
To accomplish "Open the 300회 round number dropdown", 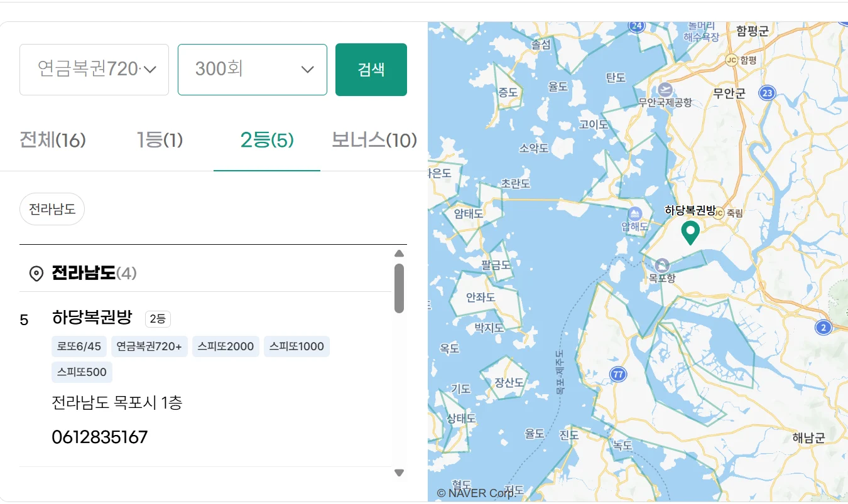I will 252,70.
